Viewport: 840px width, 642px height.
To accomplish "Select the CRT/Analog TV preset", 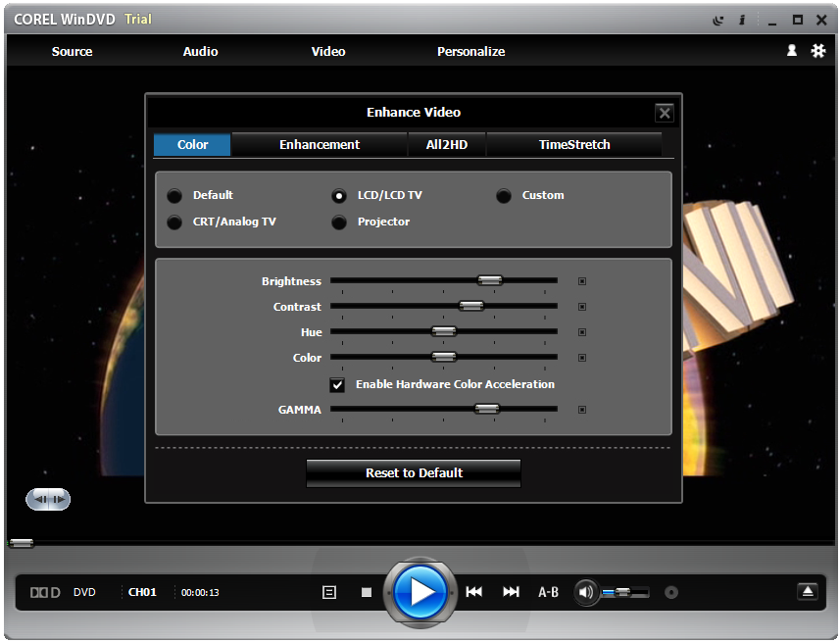I will (174, 222).
